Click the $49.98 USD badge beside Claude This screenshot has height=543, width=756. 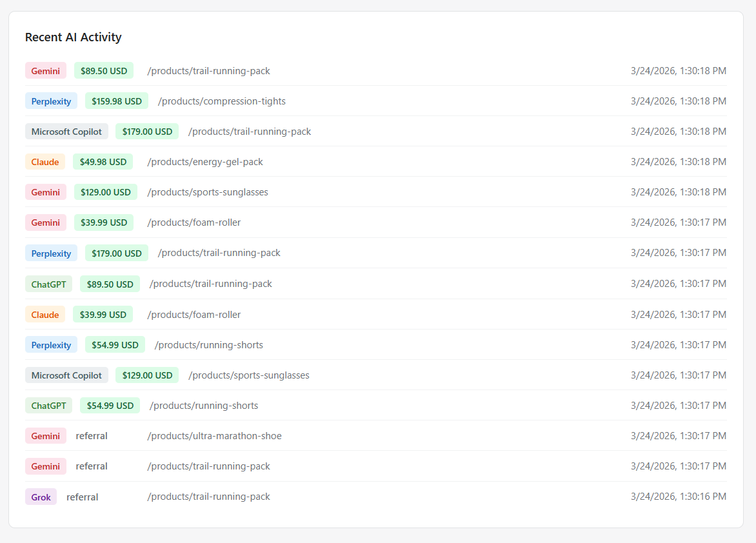(x=103, y=161)
